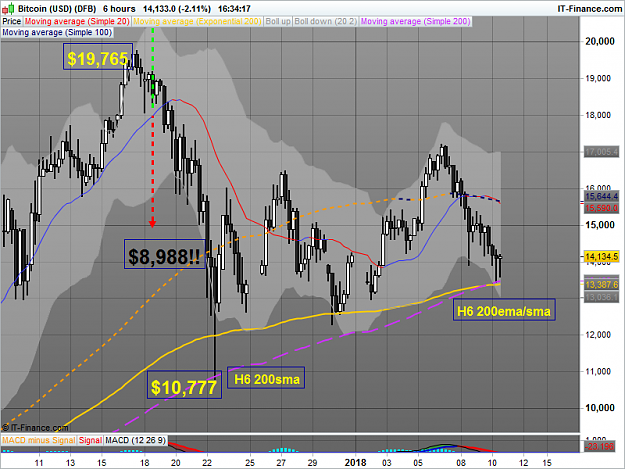Click the Boll down (20 2) legend label
Image resolution: width=625 pixels, height=469 pixels.
pos(325,22)
